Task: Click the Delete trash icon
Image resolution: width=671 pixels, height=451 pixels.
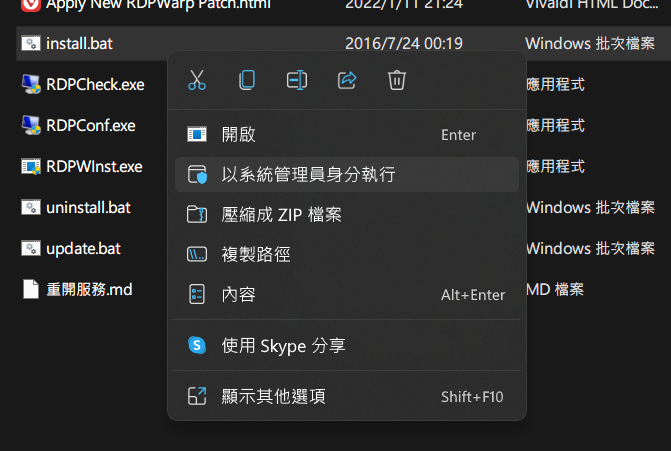Action: [x=397, y=80]
